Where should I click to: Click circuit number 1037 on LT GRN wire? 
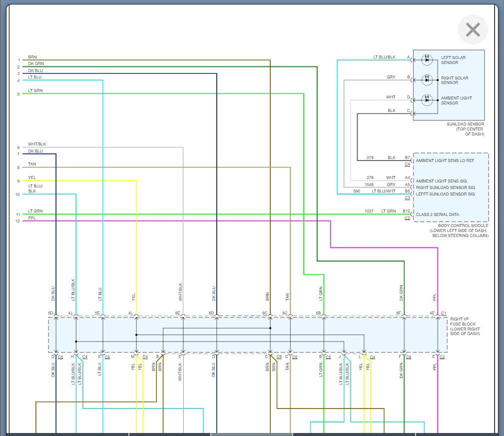click(x=369, y=211)
